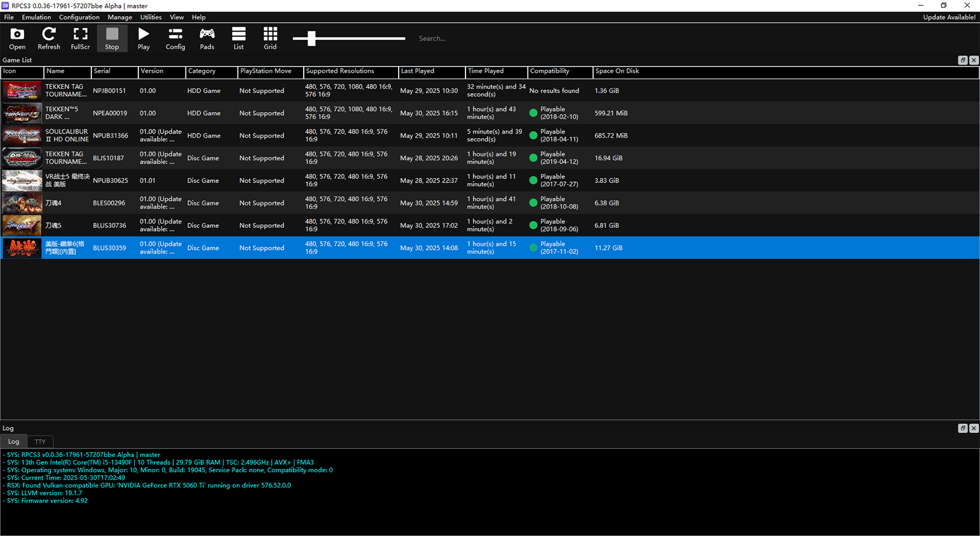Float the Game List panel
This screenshot has height=536, width=980.
(962, 60)
